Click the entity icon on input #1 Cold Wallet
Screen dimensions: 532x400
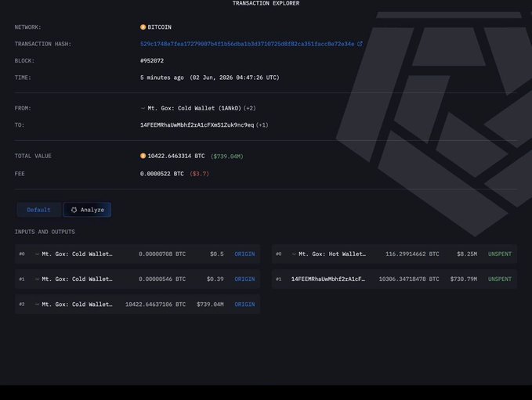(x=37, y=279)
